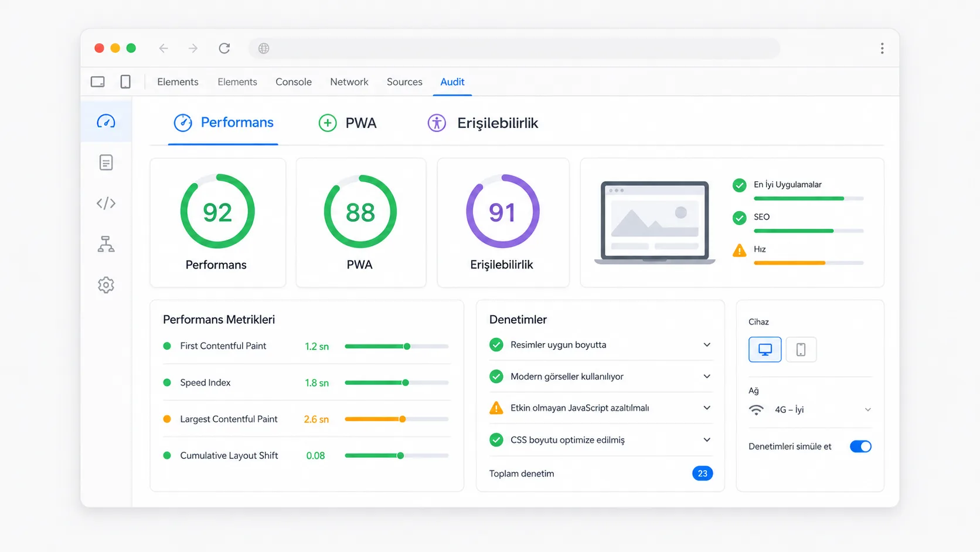
Task: Open the network tree sidebar icon
Action: (x=106, y=243)
